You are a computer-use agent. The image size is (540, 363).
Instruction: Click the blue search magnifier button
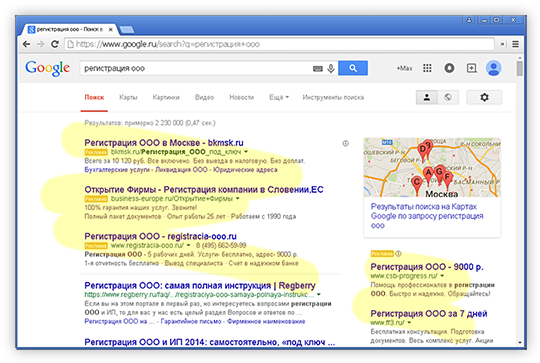(x=353, y=68)
